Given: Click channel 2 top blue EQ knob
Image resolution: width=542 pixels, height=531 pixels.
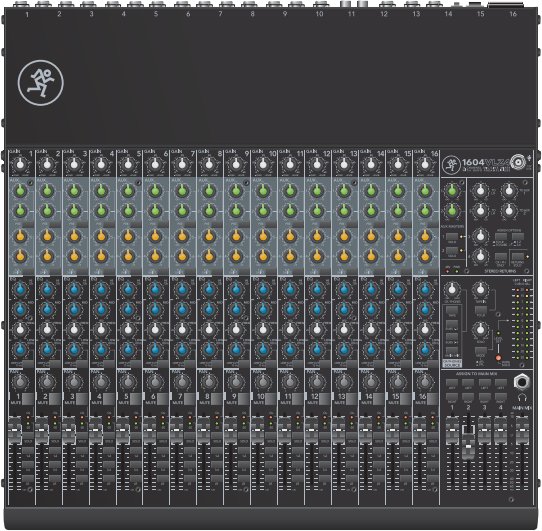Looking at the screenshot, I should click(x=47, y=289).
